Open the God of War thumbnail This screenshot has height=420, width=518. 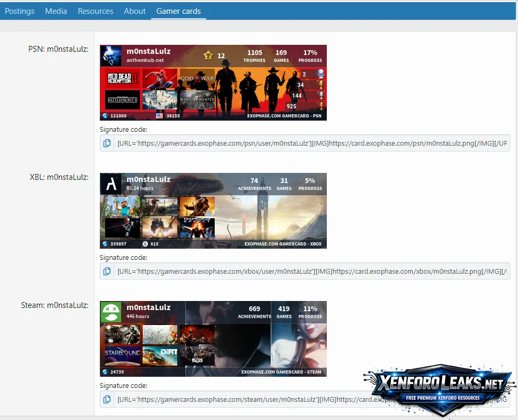(197, 78)
